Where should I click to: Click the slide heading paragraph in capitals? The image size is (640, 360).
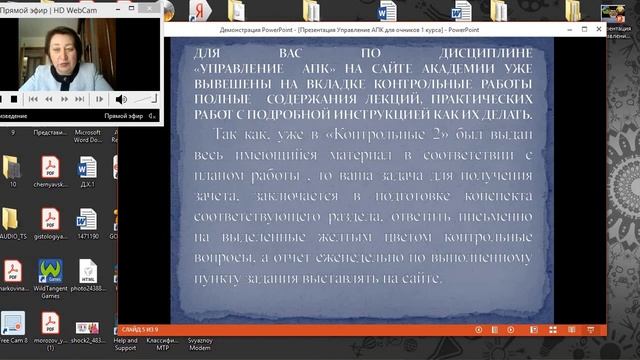[x=363, y=84]
